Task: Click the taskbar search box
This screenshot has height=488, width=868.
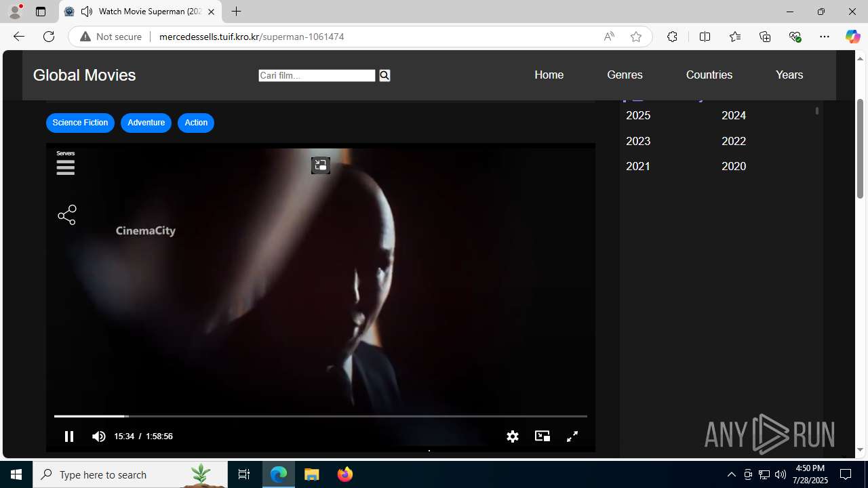Action: coord(130,474)
